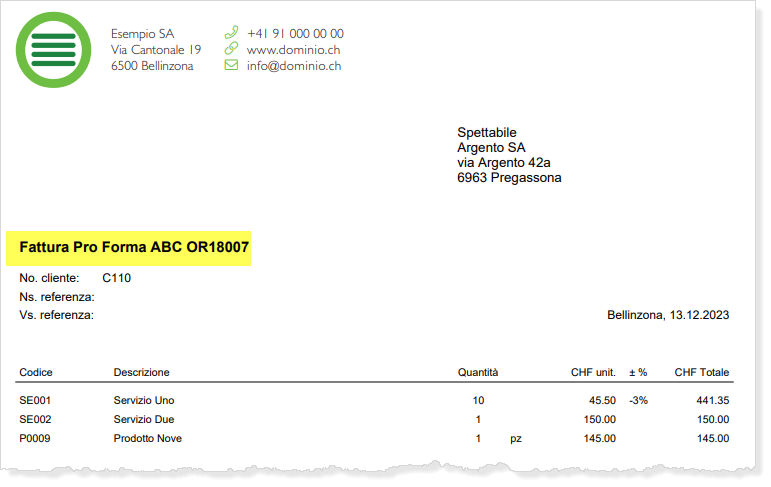Screen dimensions: 771x487
Task: Click the green company logo
Action: 55,50
